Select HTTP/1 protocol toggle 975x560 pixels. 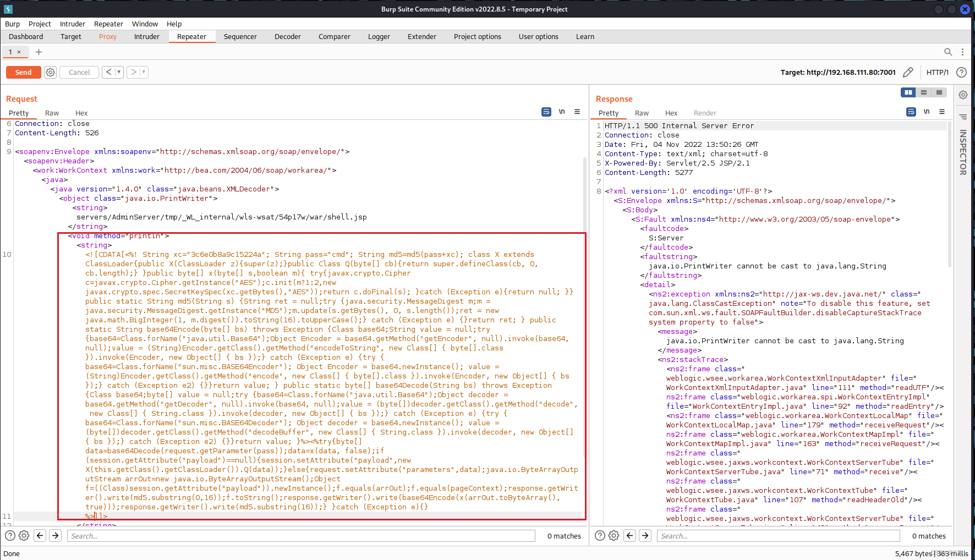(x=937, y=72)
